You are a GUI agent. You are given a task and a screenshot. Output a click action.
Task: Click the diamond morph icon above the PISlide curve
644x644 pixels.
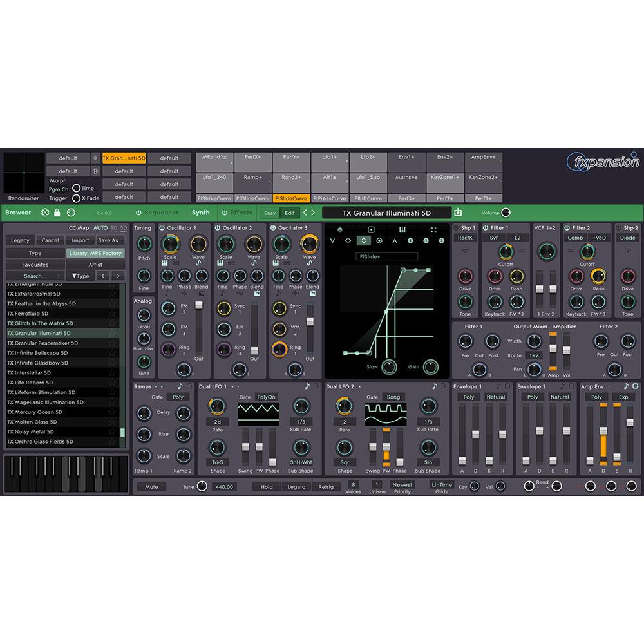coord(340,229)
